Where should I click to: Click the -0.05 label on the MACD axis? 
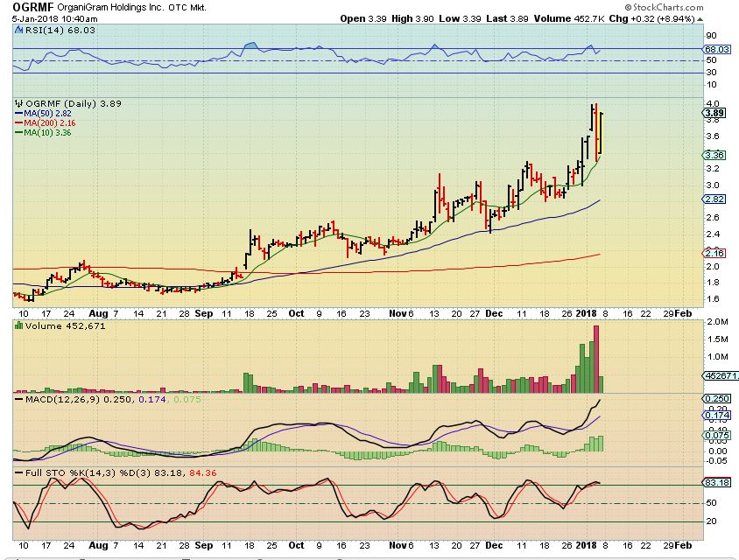pos(716,461)
